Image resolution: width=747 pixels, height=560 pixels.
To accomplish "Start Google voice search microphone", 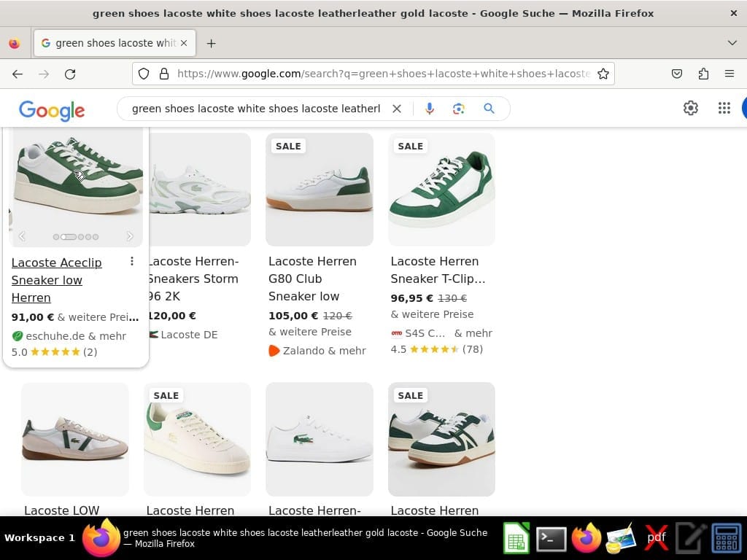I will [429, 109].
